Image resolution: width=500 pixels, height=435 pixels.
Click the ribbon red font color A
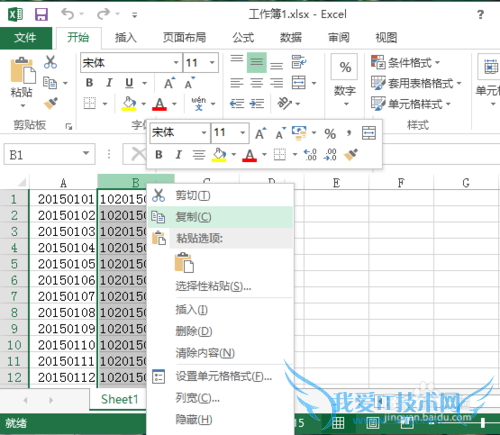click(x=160, y=104)
